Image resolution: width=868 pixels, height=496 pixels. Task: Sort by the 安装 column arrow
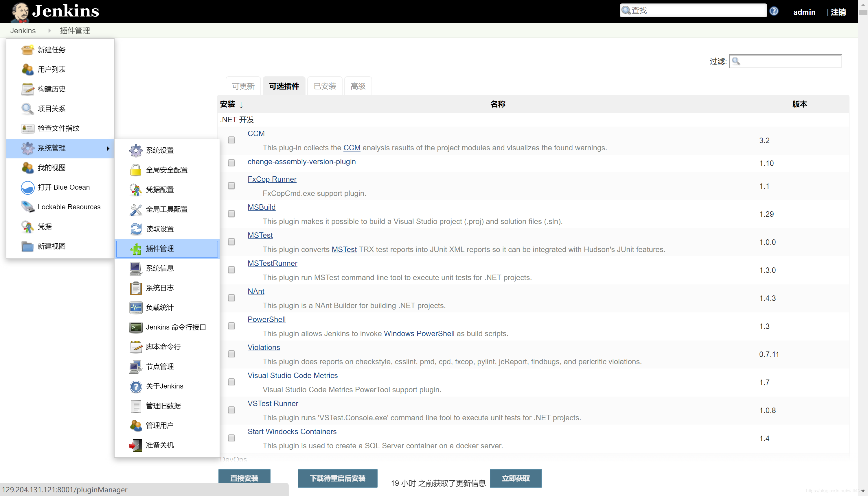pyautogui.click(x=241, y=105)
